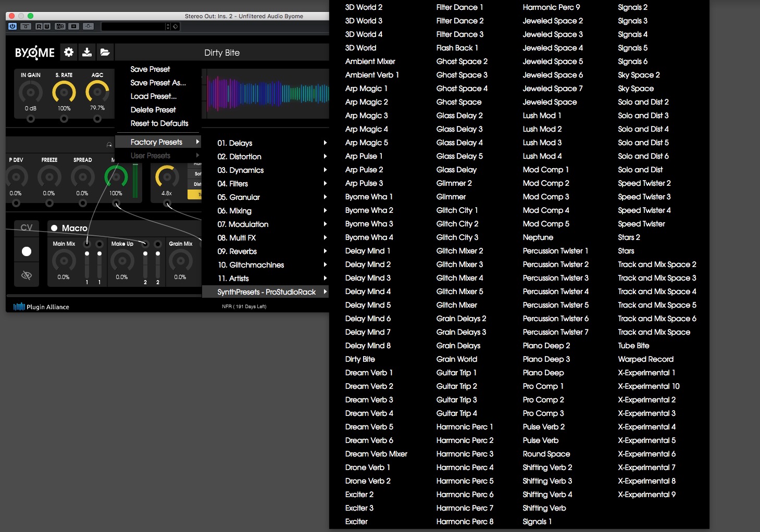The height and width of the screenshot is (532, 760).
Task: Expand User Presets submenu
Action: (x=158, y=156)
